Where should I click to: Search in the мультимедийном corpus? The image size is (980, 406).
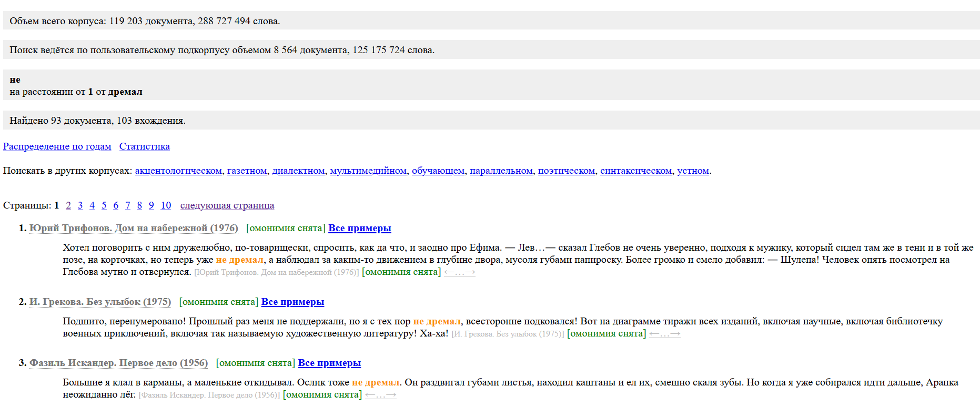coord(368,171)
